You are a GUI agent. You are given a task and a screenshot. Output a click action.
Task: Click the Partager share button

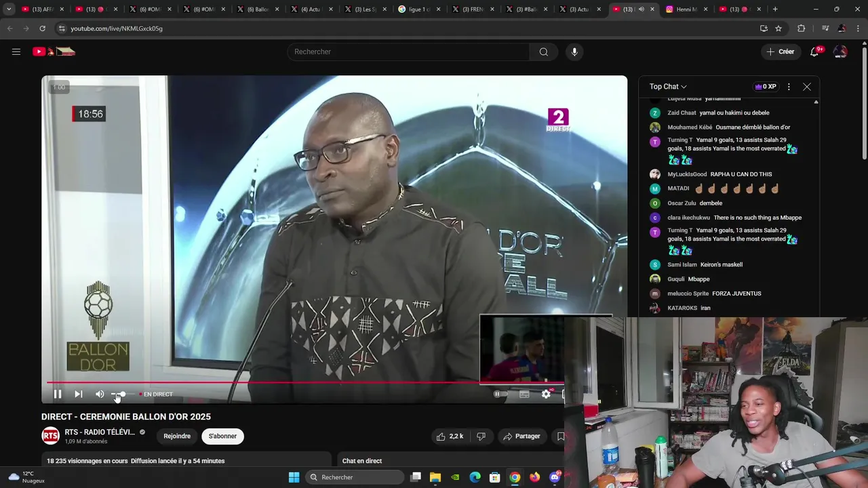(x=521, y=436)
